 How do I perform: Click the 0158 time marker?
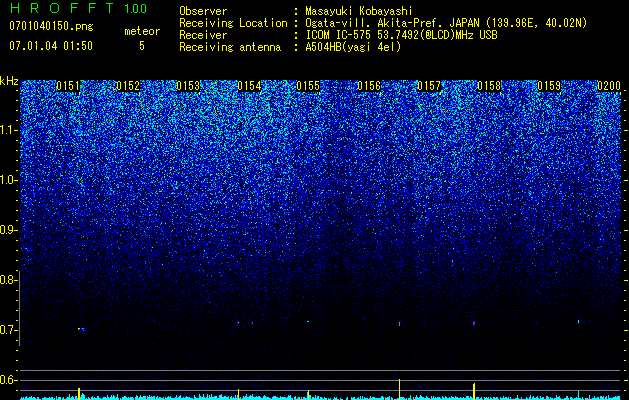point(489,86)
